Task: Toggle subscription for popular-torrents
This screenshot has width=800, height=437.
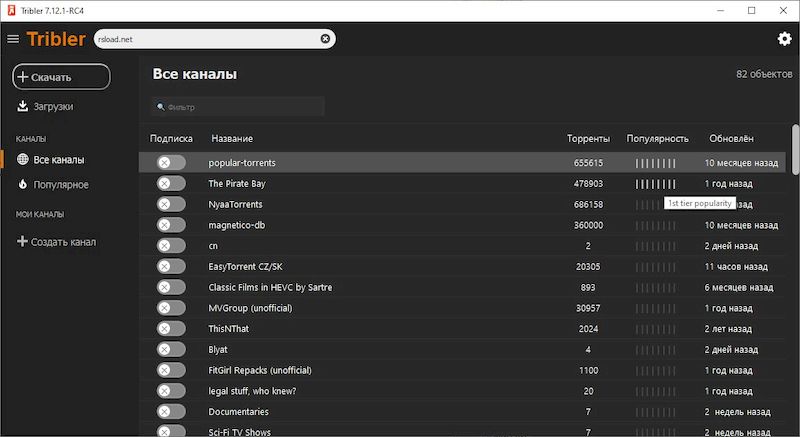Action: click(171, 163)
